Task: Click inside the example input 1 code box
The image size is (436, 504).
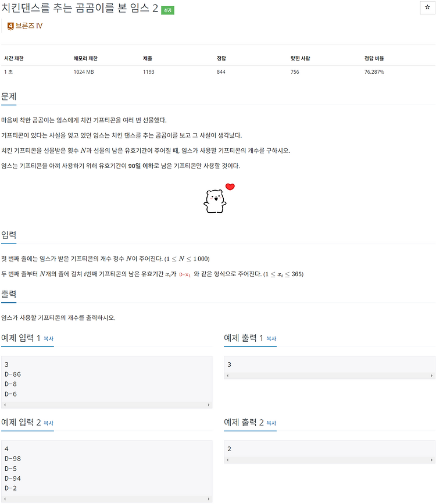Action: 106,379
